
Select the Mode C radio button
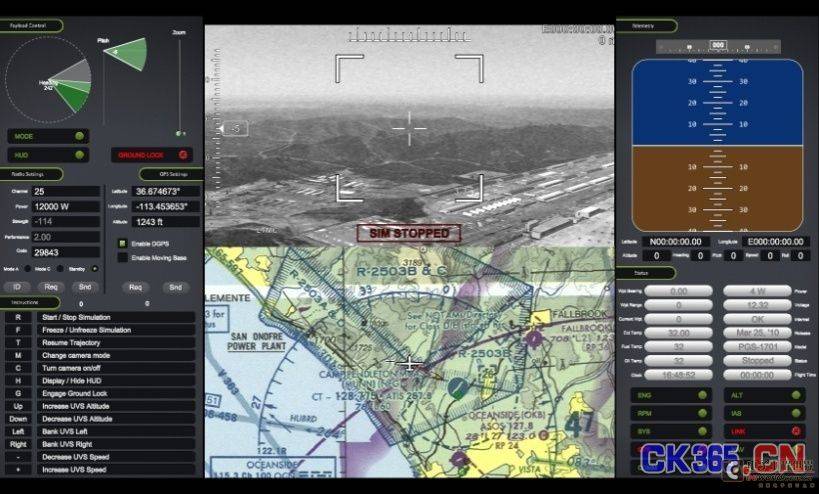(x=60, y=269)
